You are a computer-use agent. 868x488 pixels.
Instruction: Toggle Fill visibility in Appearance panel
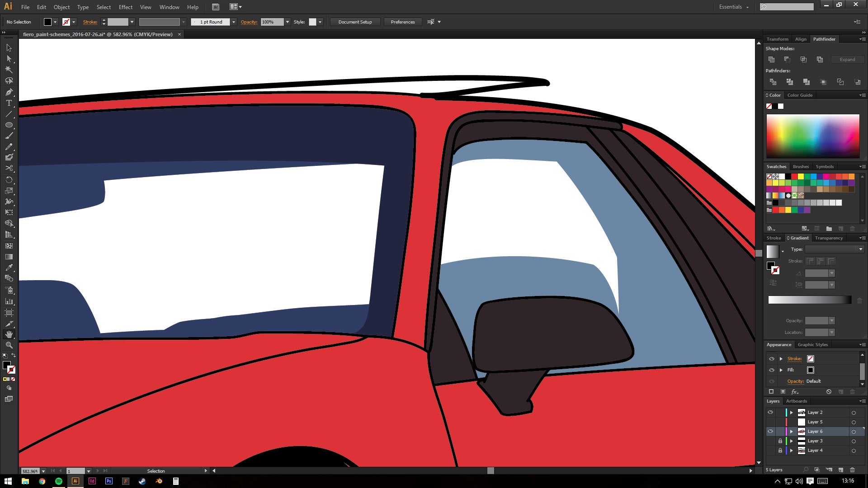[x=772, y=370]
